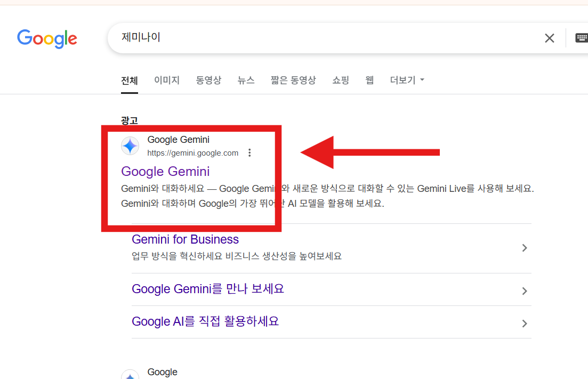Go to the 쇼핑 tab

click(x=341, y=80)
